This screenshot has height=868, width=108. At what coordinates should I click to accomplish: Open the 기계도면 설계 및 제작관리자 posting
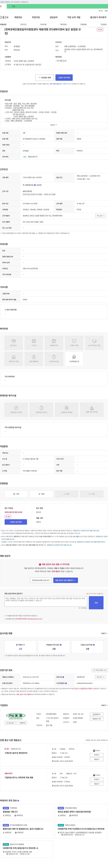tap(16, 753)
